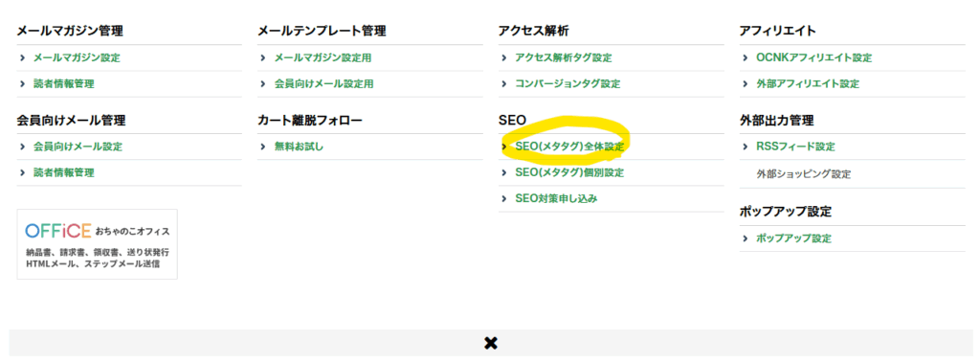Image resolution: width=980 pixels, height=363 pixels.
Task: Open OCNKアフィリエイト設定 link
Action: [813, 57]
